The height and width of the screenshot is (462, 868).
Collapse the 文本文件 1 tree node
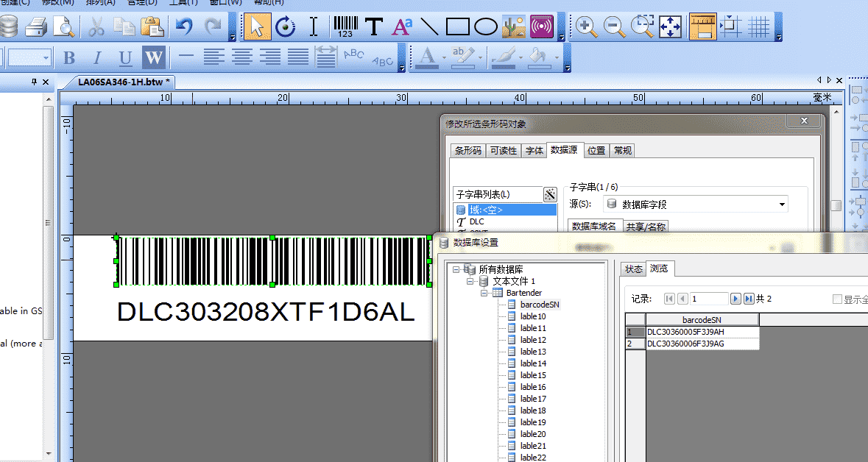click(470, 281)
